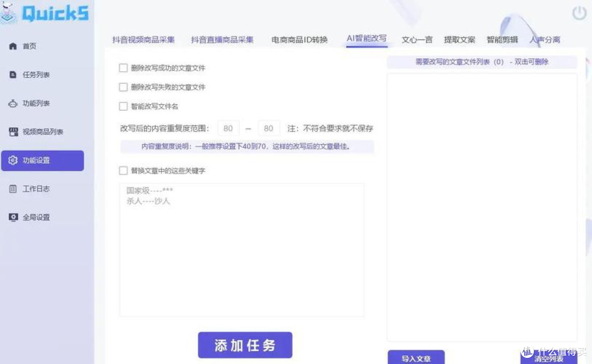Open 视频商品列表 in the sidebar
The width and height of the screenshot is (592, 364).
42,132
